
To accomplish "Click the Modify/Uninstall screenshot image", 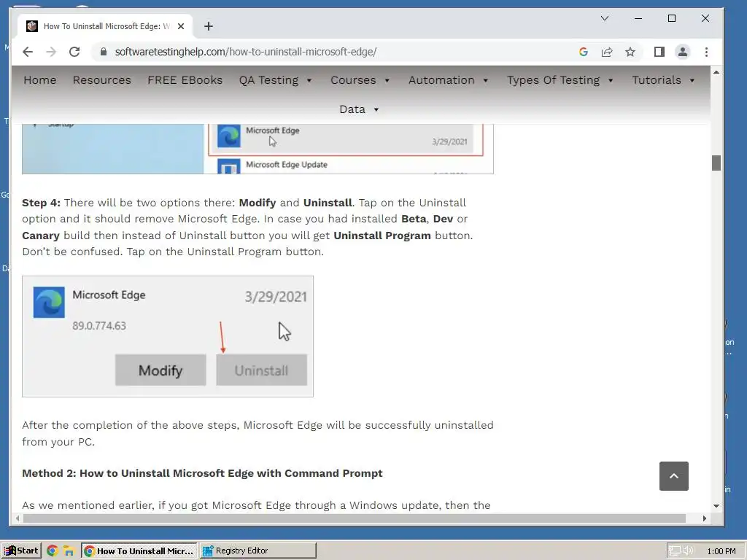I will [168, 336].
